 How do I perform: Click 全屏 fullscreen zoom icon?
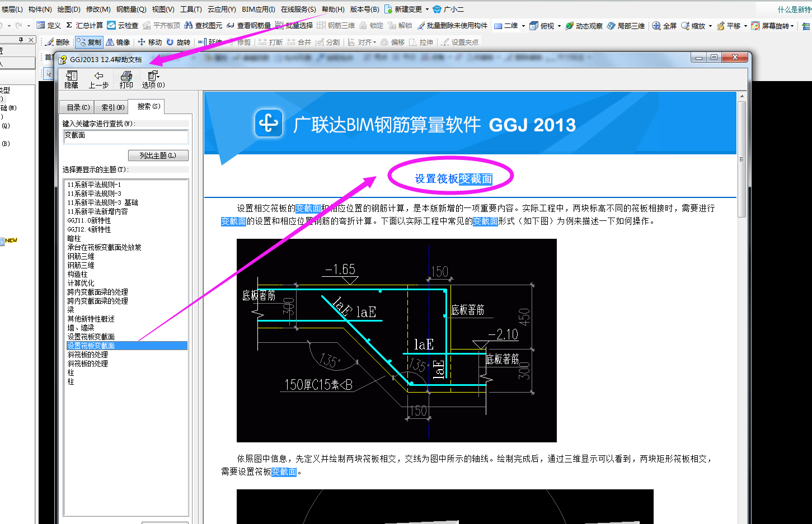click(x=664, y=26)
